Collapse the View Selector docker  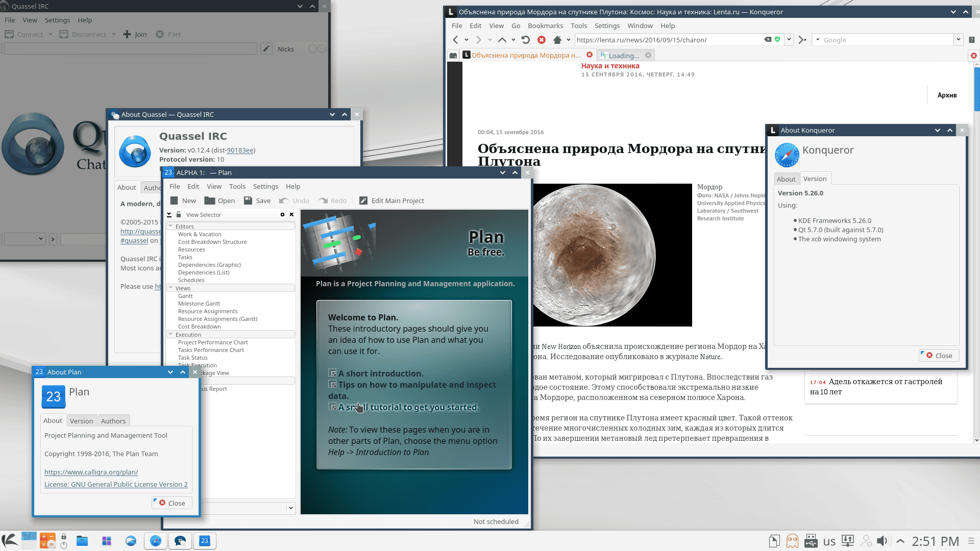point(169,215)
